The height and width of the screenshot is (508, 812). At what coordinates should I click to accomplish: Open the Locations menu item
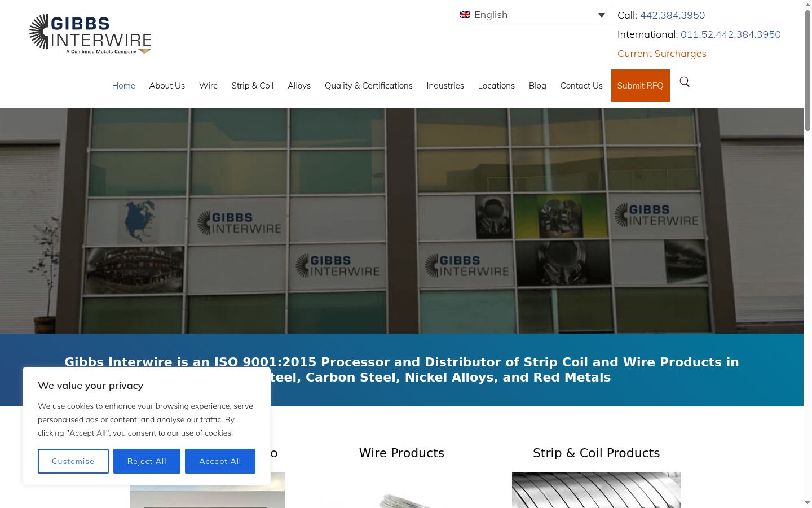[x=496, y=86]
